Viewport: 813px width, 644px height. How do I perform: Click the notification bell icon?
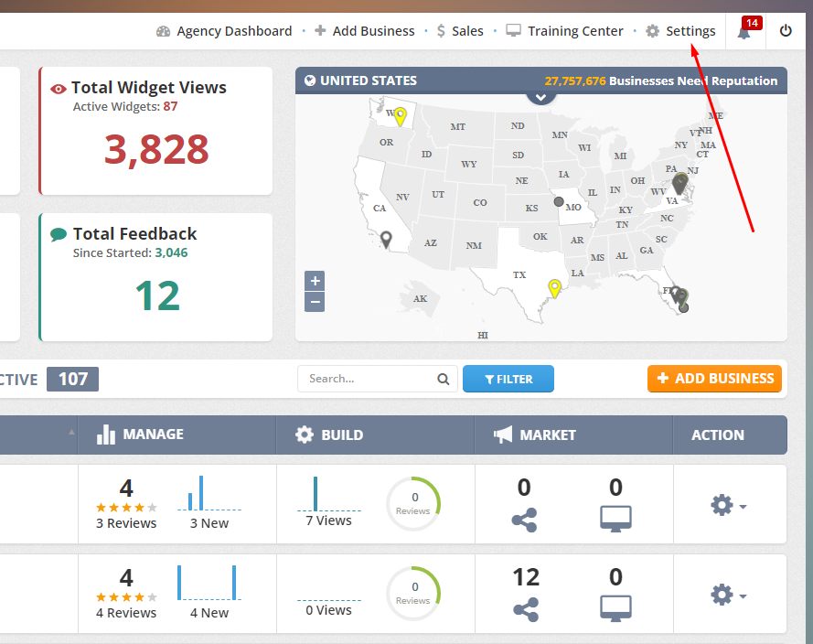pos(743,32)
